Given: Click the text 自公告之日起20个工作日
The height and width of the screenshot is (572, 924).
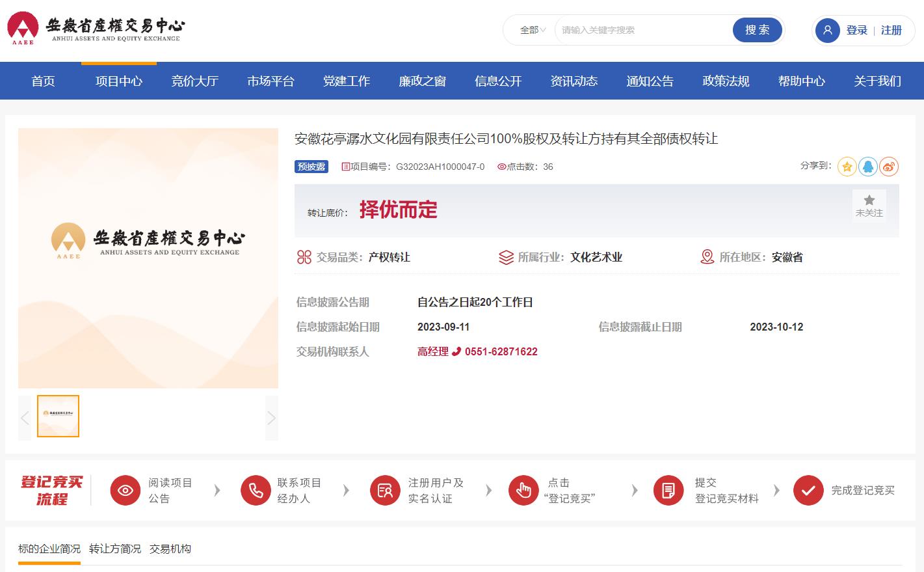Looking at the screenshot, I should tap(475, 302).
